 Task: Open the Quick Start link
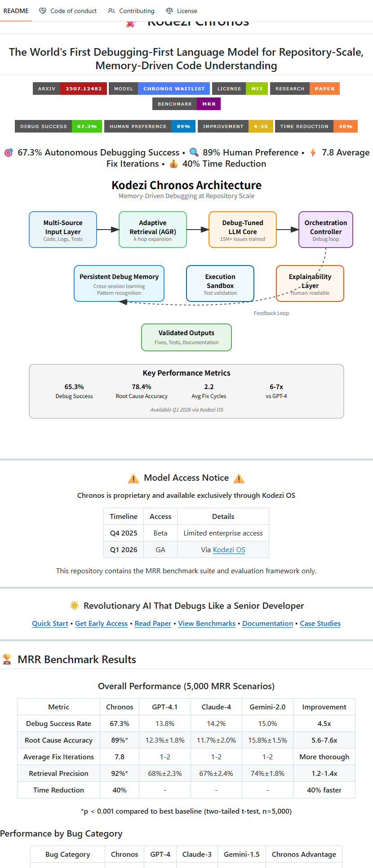click(50, 624)
